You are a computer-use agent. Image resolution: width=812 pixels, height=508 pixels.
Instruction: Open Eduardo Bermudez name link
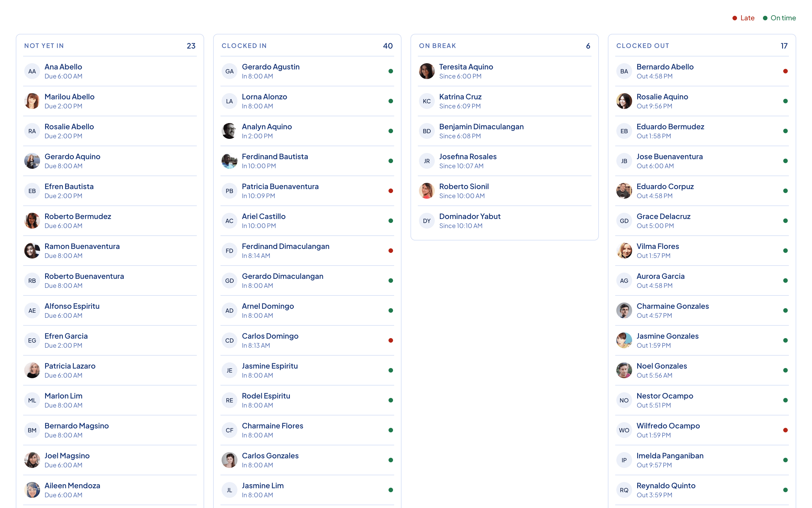click(670, 127)
